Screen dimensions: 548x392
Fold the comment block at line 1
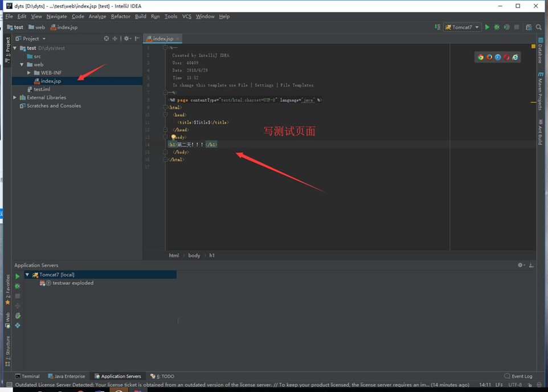(x=165, y=47)
